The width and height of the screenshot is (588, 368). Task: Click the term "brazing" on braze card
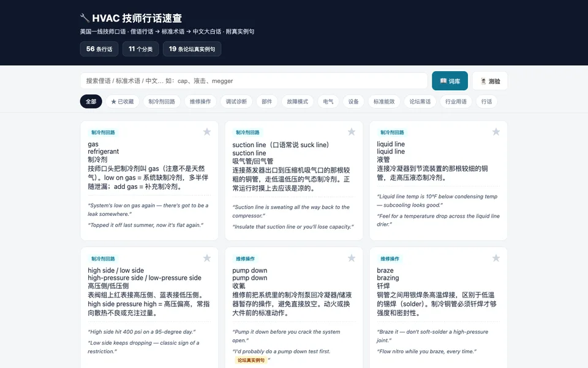(x=388, y=278)
